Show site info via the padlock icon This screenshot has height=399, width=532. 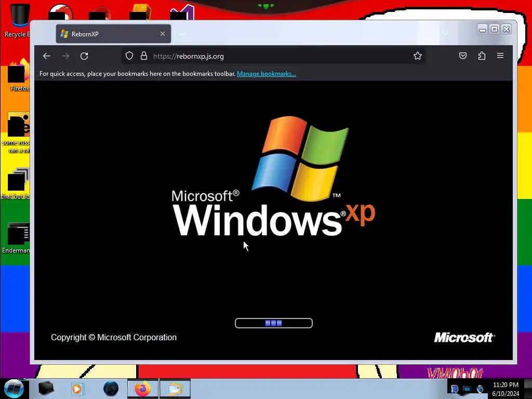click(144, 56)
